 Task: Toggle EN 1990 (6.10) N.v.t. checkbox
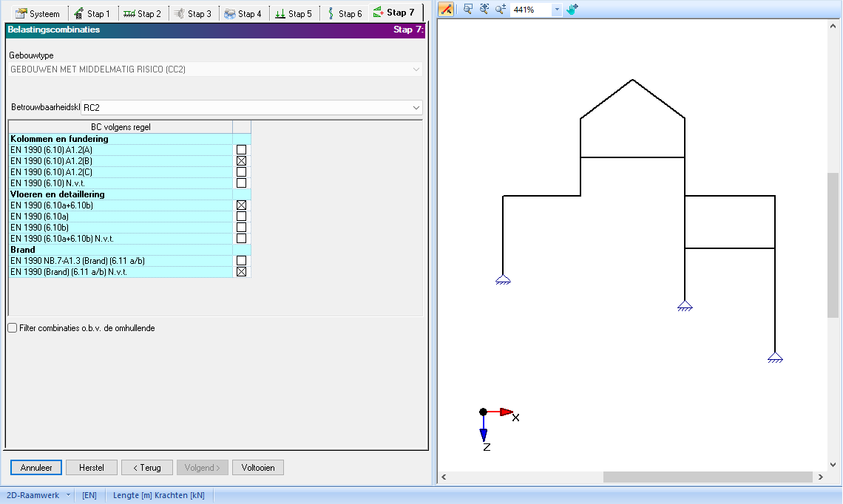pos(241,183)
